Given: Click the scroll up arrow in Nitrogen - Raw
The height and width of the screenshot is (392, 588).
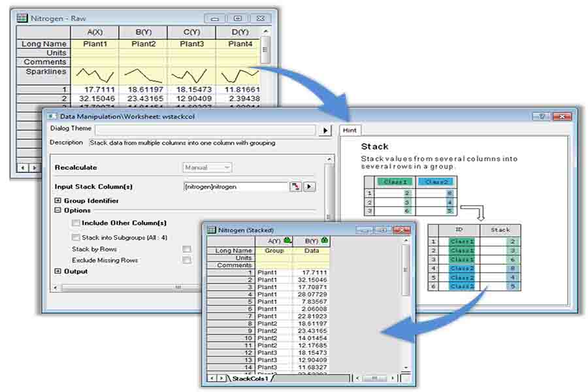Looking at the screenshot, I should 265,31.
